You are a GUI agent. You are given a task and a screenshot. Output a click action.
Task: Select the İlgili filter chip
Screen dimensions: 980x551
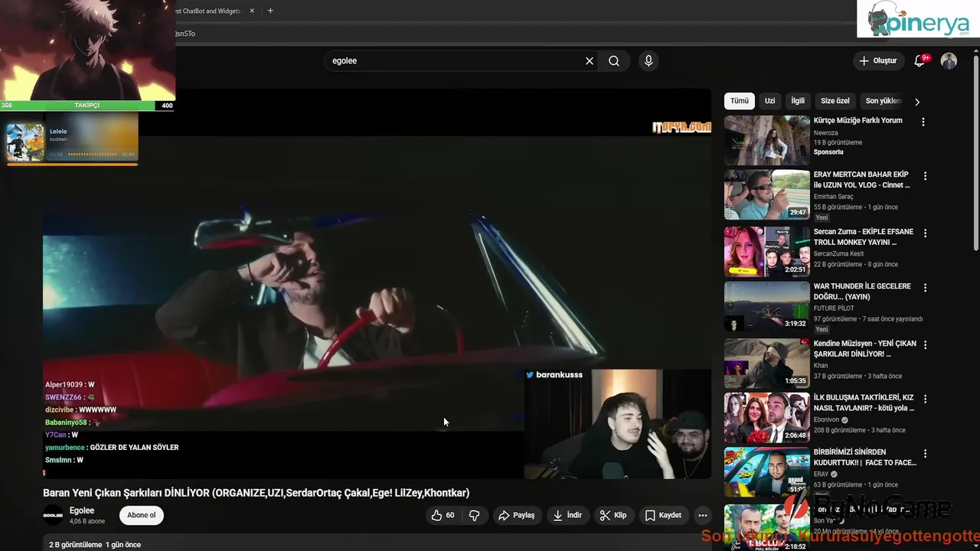click(798, 101)
